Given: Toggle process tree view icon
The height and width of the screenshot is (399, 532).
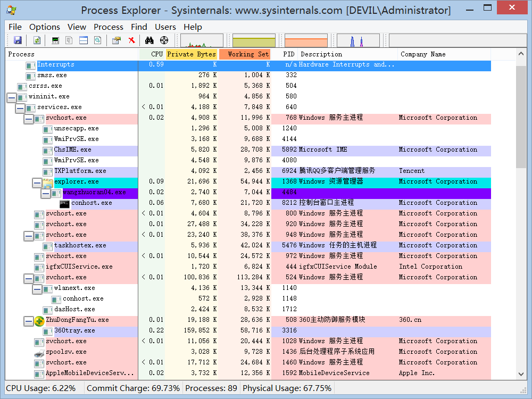Looking at the screenshot, I should (69, 40).
